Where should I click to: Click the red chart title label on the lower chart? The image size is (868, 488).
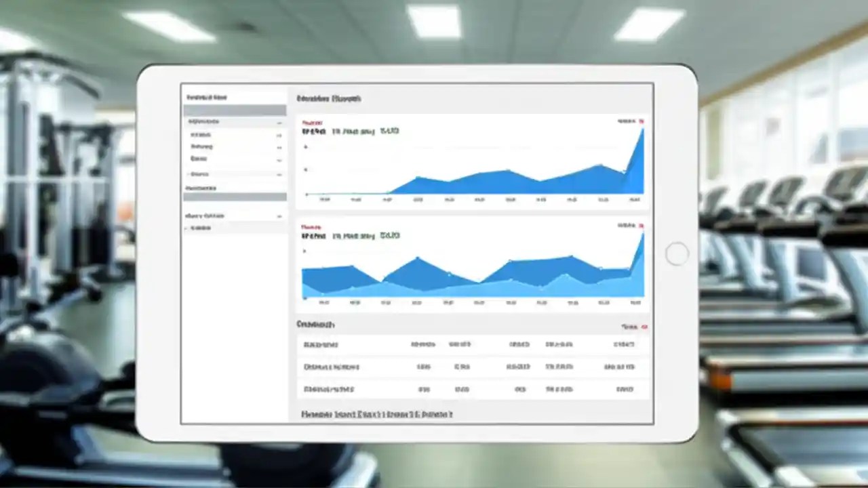[x=310, y=227]
